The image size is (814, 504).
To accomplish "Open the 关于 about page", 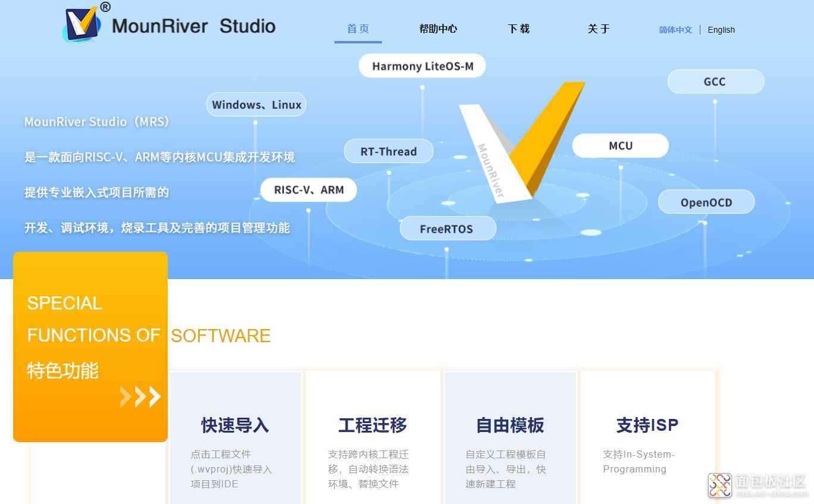I will 599,29.
